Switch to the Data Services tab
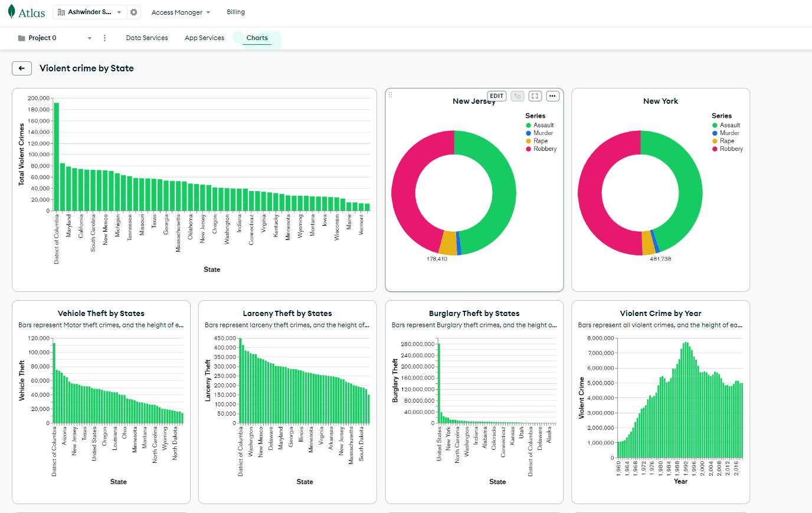Screen dimensions: 812x513 coord(146,37)
